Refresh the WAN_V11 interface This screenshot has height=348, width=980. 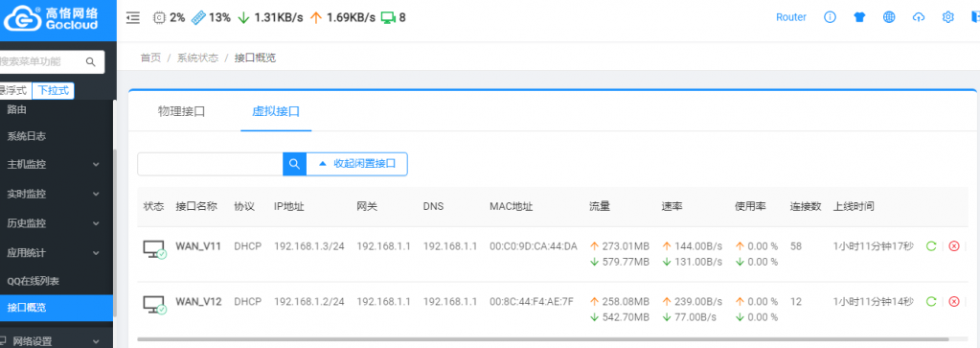pos(930,246)
